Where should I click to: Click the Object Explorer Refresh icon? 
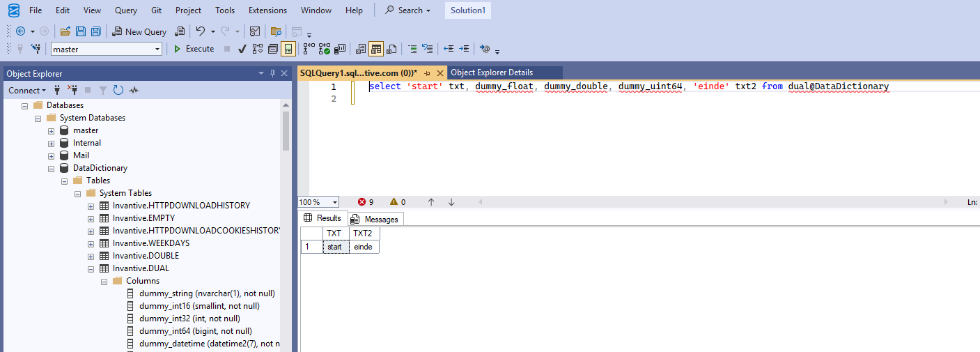pyautogui.click(x=118, y=90)
